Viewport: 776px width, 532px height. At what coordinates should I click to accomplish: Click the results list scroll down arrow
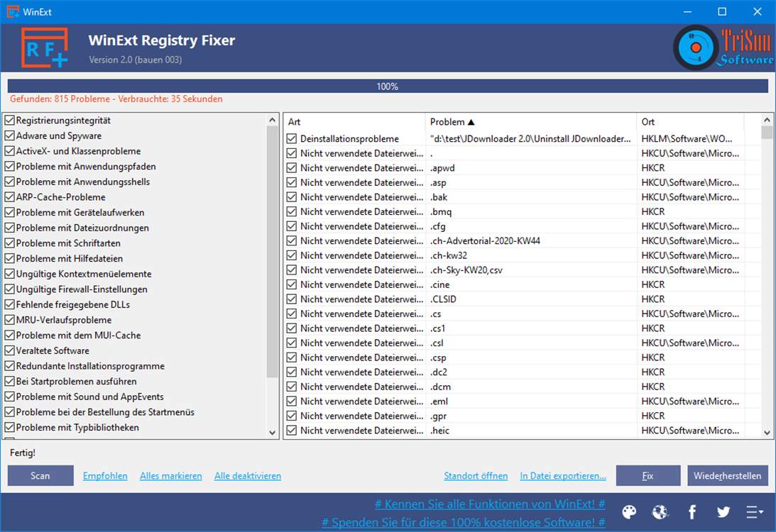[x=767, y=432]
